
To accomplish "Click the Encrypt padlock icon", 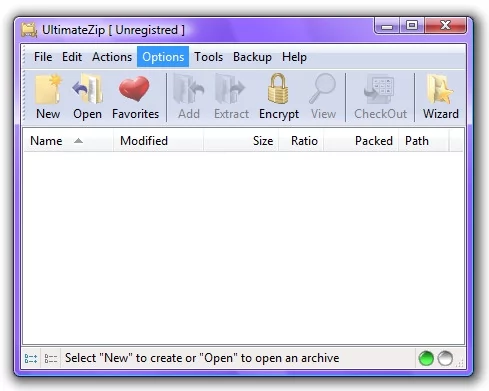I will (278, 89).
